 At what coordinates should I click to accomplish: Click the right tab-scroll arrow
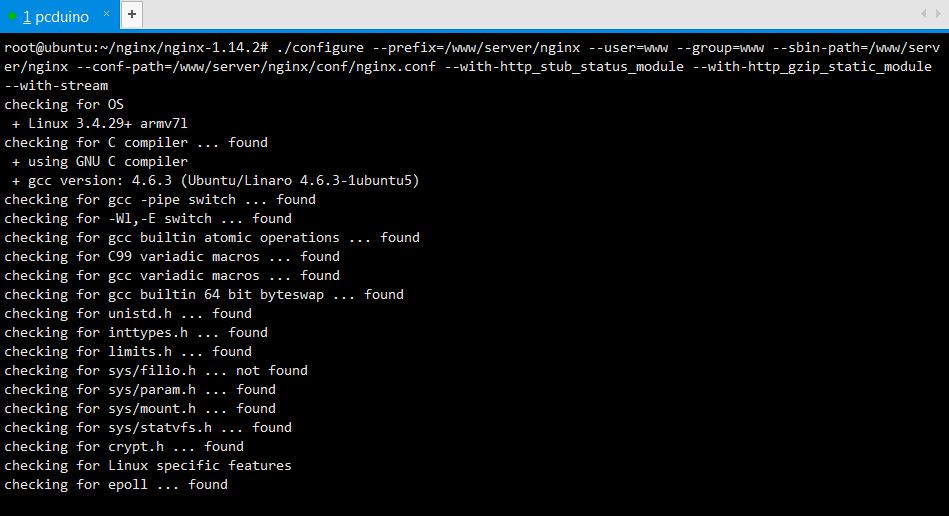[x=938, y=14]
